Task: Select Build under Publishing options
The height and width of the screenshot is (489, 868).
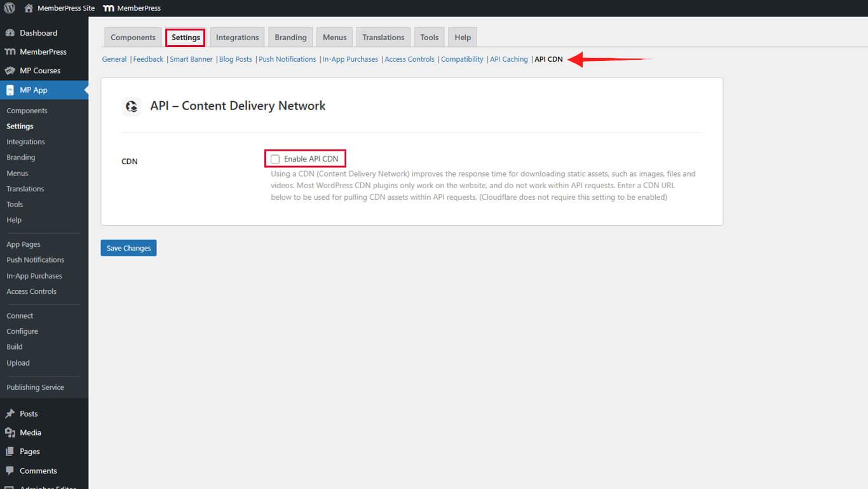Action: point(14,347)
